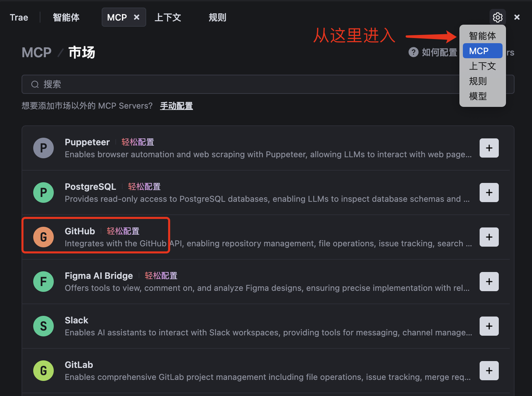Add the GitHub MCP server

coord(489,237)
